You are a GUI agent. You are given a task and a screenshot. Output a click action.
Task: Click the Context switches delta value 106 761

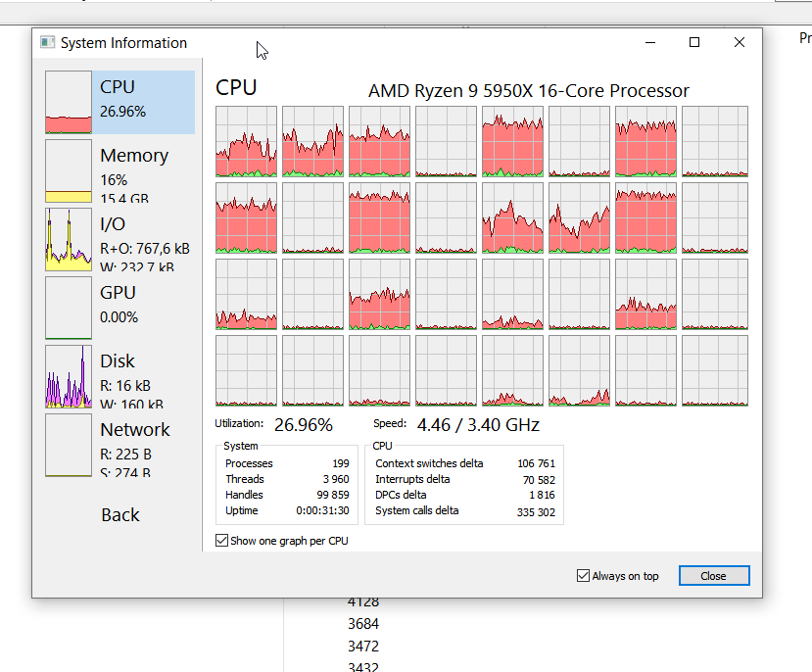point(536,463)
